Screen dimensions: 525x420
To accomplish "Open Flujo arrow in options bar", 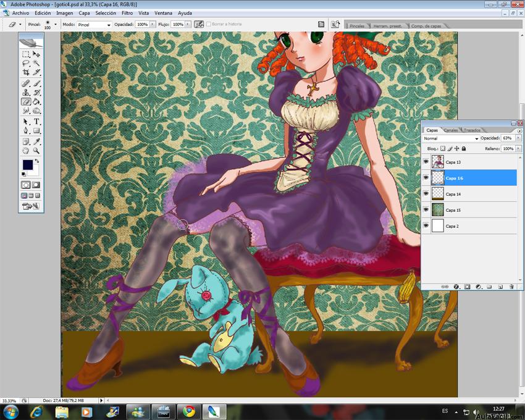I will [x=188, y=25].
